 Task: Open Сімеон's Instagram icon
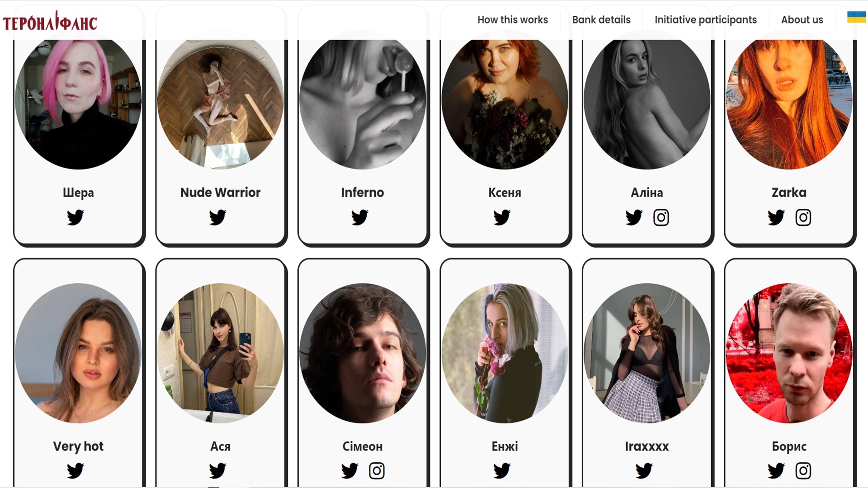point(377,471)
